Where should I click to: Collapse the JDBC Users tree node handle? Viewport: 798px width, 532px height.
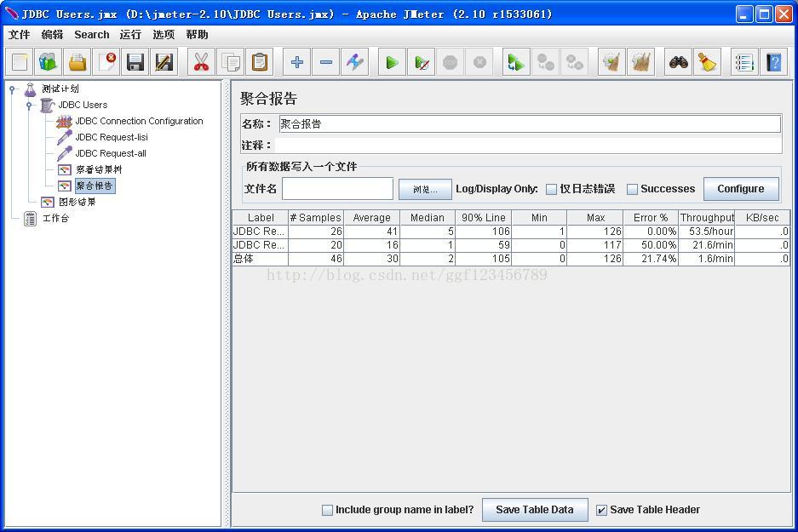(29, 106)
